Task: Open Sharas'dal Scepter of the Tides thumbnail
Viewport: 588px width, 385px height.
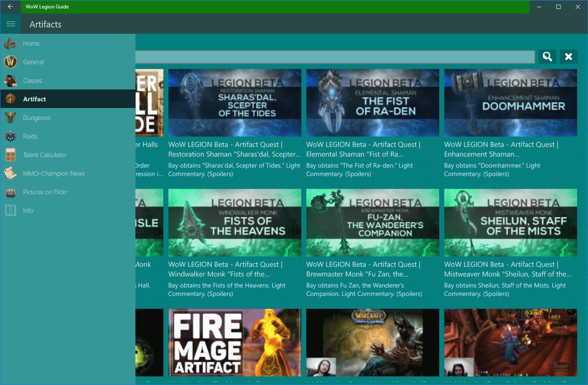Action: [x=235, y=103]
